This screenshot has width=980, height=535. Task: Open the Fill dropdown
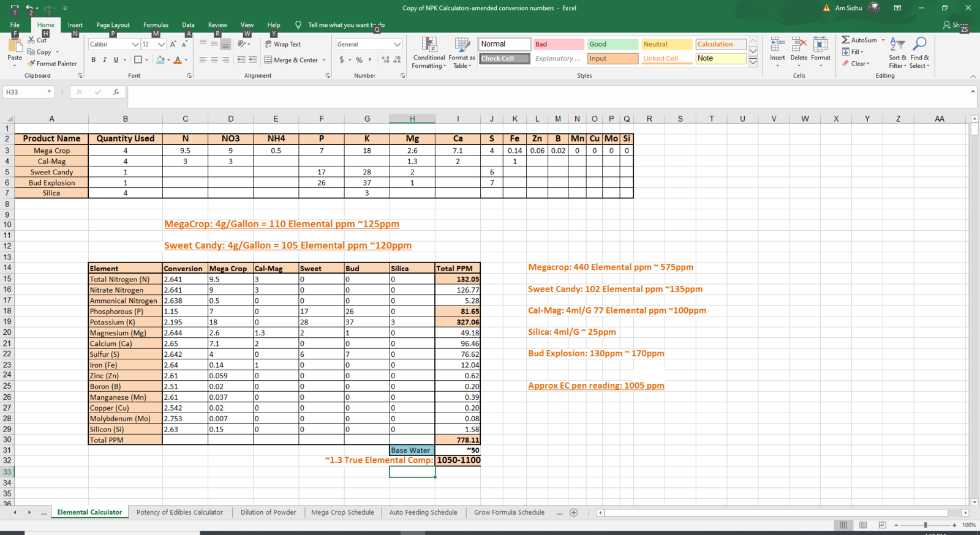point(853,52)
